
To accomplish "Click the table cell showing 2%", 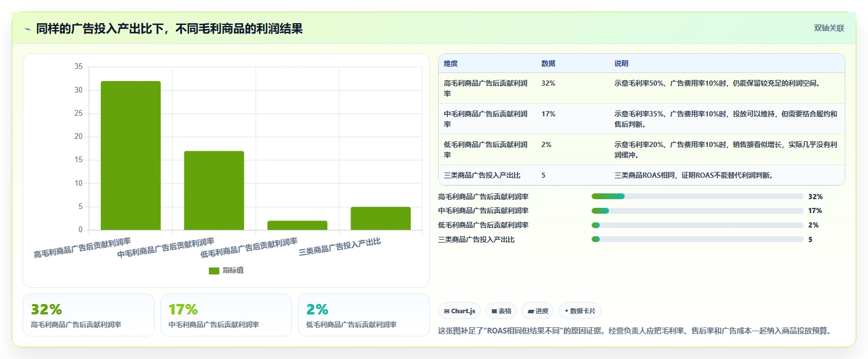I will click(x=546, y=145).
